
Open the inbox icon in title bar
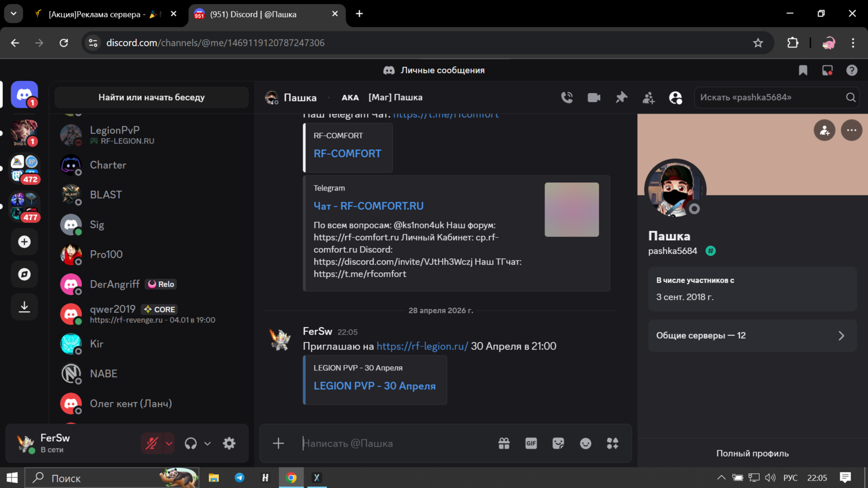point(827,70)
